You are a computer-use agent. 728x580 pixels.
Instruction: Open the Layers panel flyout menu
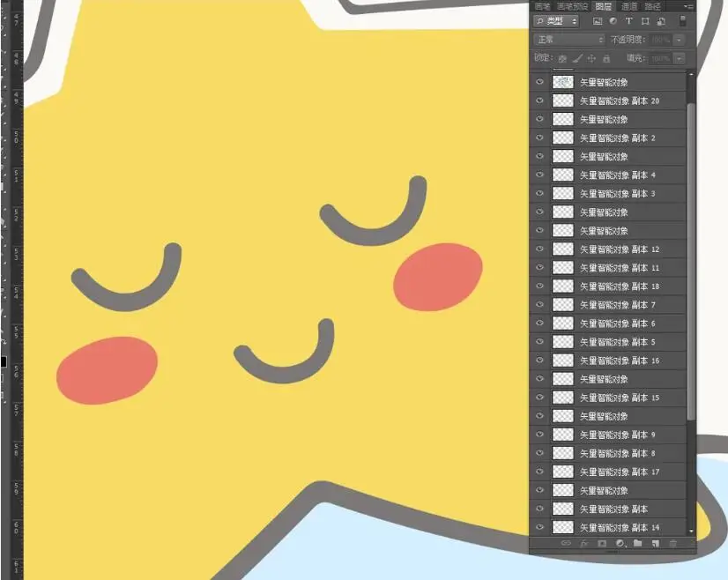(x=689, y=6)
